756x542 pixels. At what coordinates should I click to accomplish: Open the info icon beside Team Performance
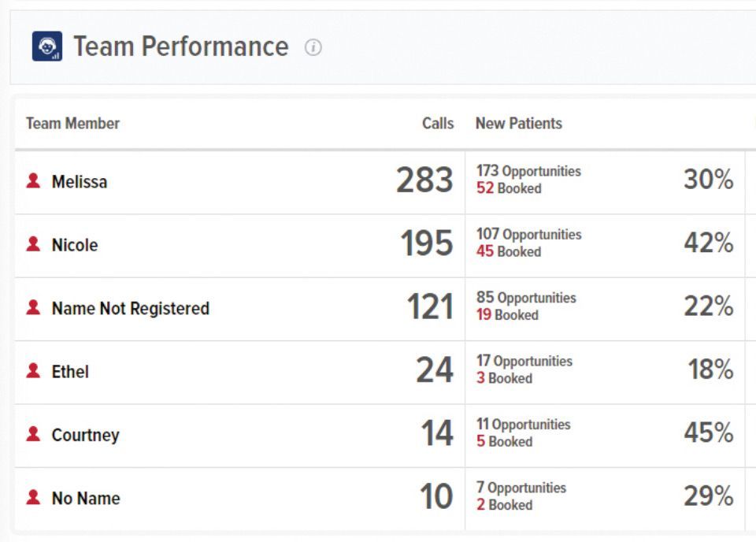(x=313, y=47)
